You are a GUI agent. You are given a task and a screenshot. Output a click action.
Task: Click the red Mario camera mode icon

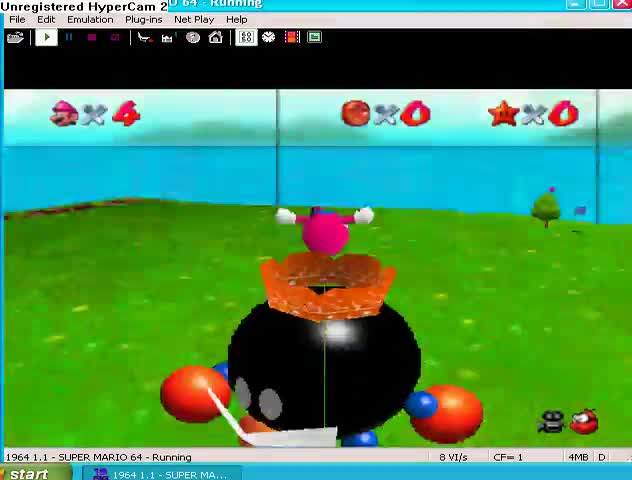point(584,422)
